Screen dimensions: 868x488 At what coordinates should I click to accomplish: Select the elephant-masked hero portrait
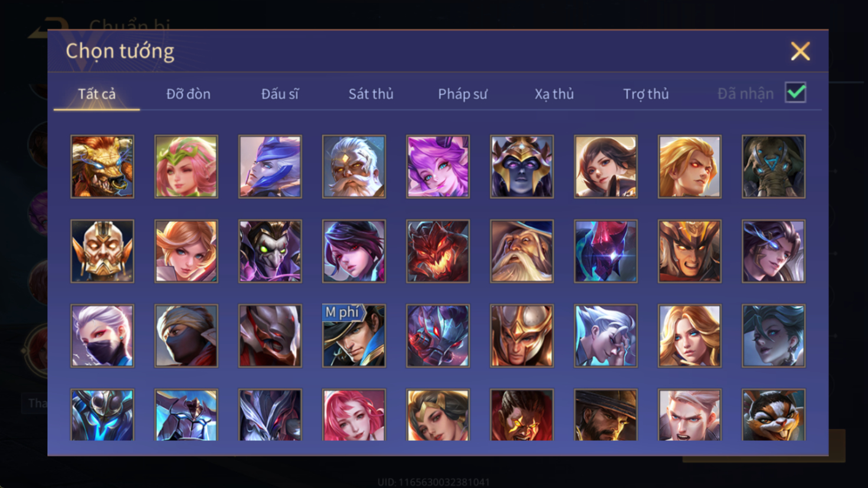[774, 166]
